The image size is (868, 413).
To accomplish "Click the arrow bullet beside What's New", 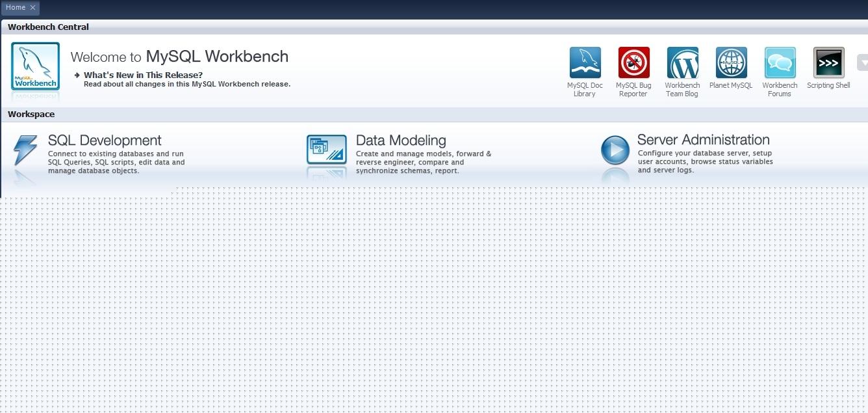I will coord(77,75).
